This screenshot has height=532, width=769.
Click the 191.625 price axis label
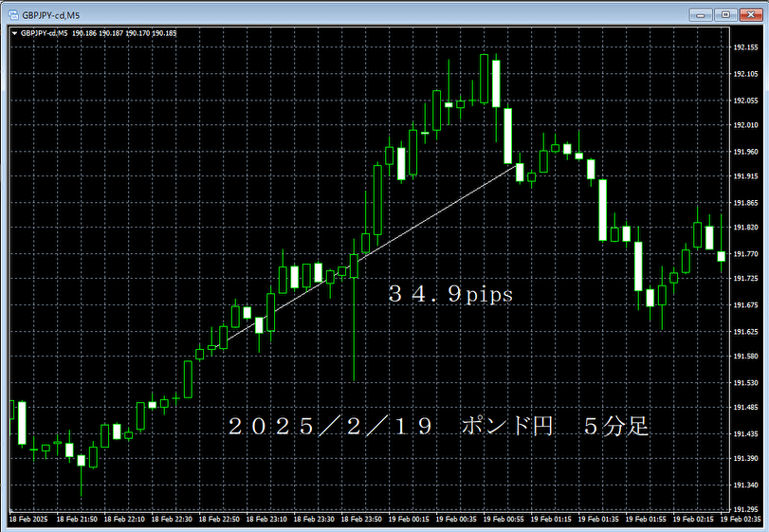745,332
